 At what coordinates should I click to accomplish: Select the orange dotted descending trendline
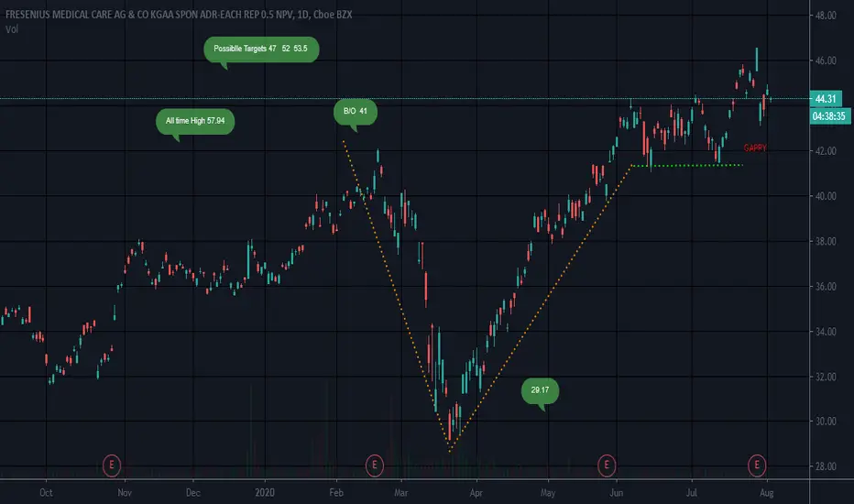[x=397, y=296]
